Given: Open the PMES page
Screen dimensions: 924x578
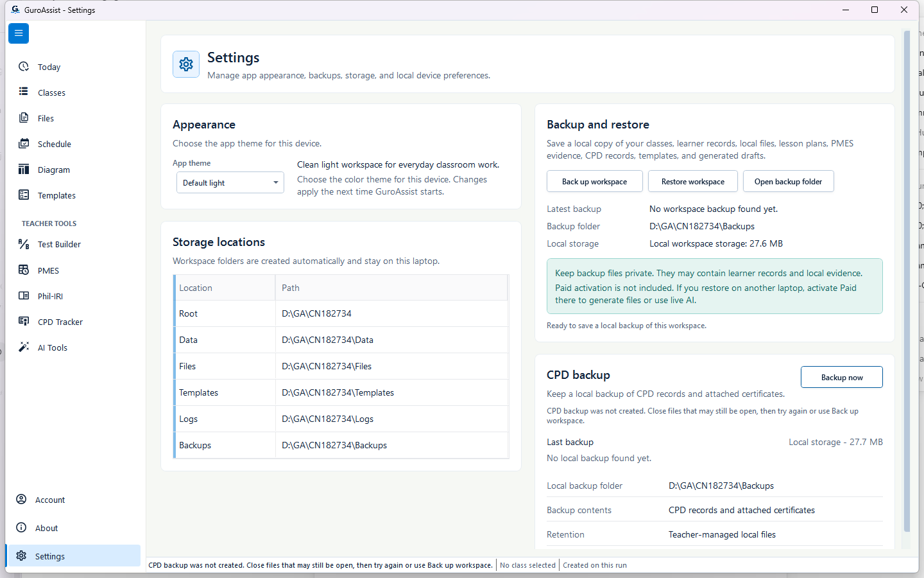Looking at the screenshot, I should coord(76,270).
